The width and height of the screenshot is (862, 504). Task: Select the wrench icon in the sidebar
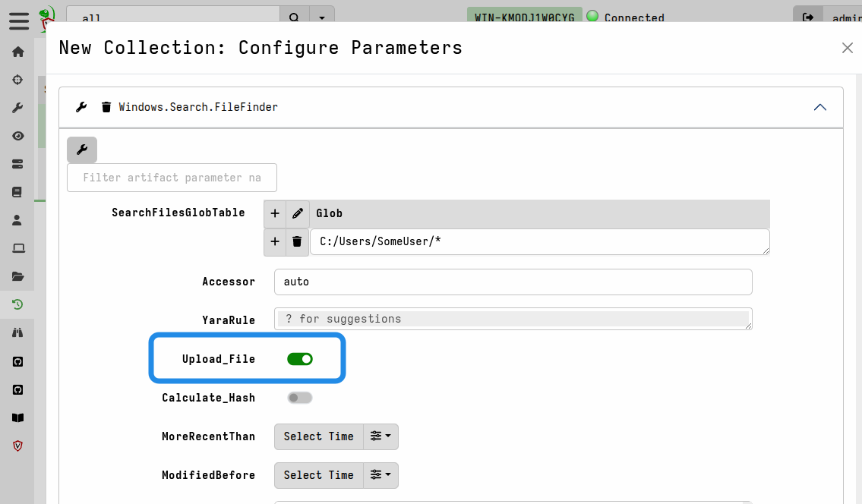click(x=18, y=107)
